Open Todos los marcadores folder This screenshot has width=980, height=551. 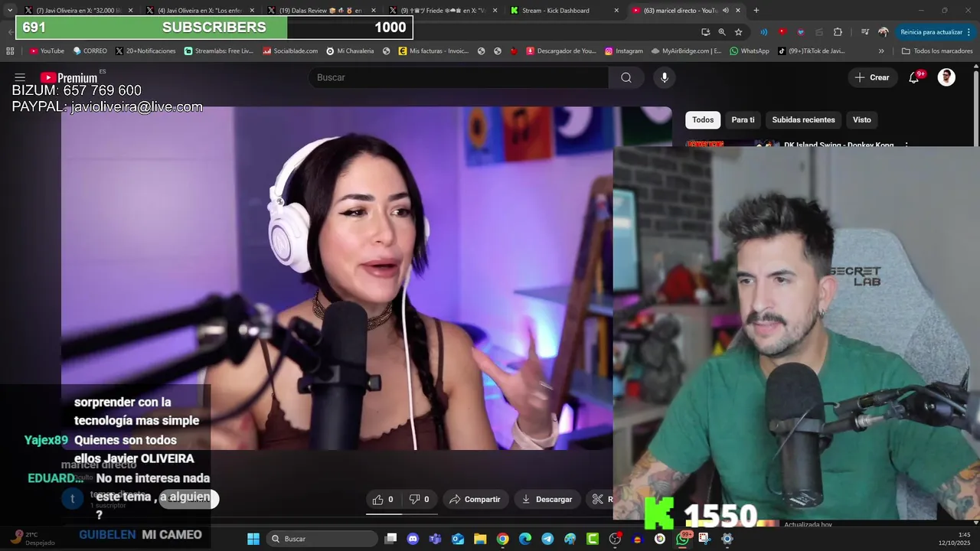pyautogui.click(x=937, y=51)
